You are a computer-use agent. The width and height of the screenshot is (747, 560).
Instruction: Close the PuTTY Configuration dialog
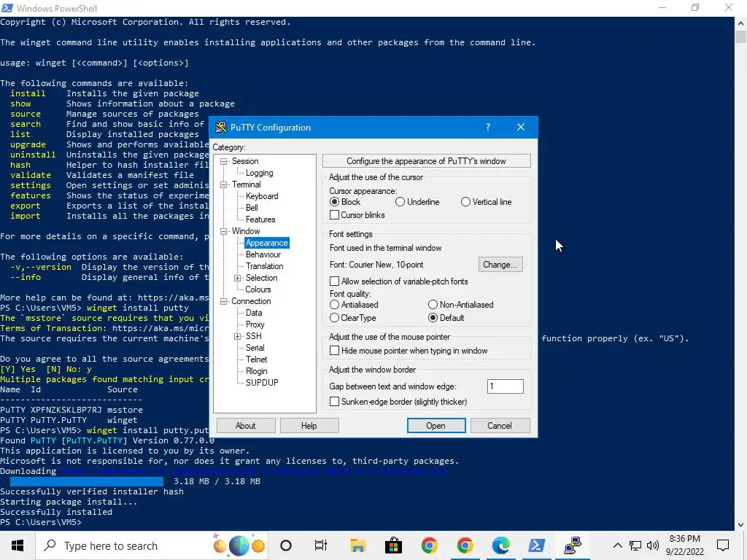pyautogui.click(x=521, y=127)
